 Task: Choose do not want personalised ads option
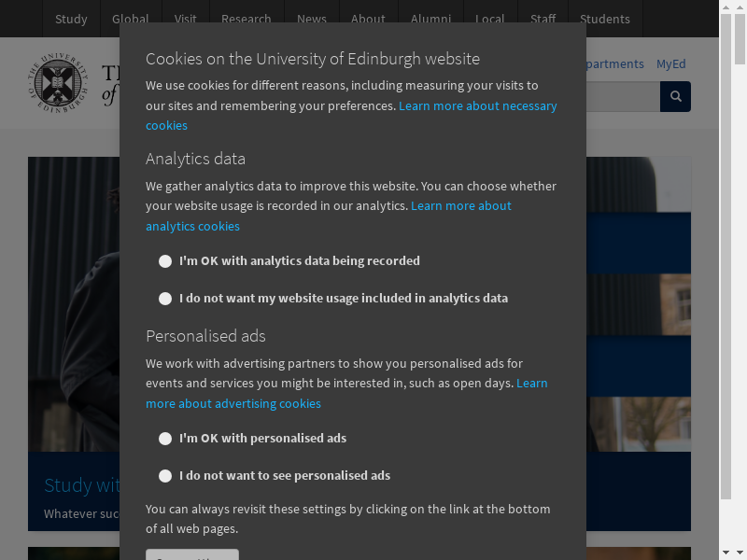(165, 476)
